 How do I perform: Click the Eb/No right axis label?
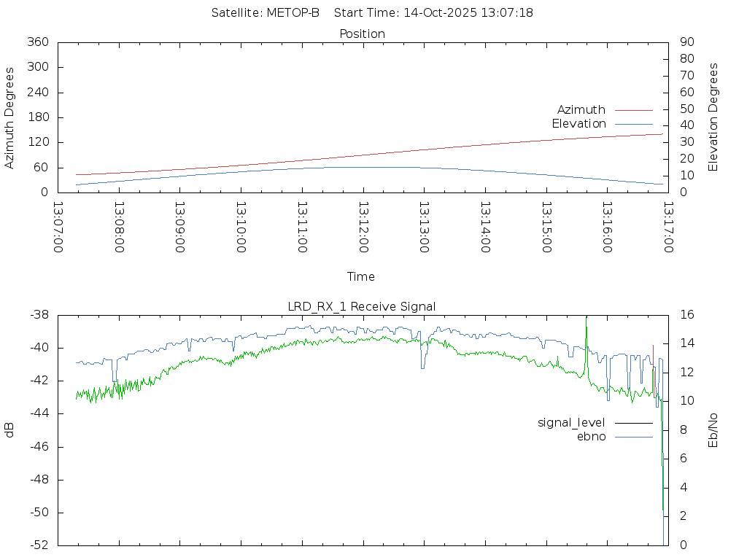(x=713, y=430)
